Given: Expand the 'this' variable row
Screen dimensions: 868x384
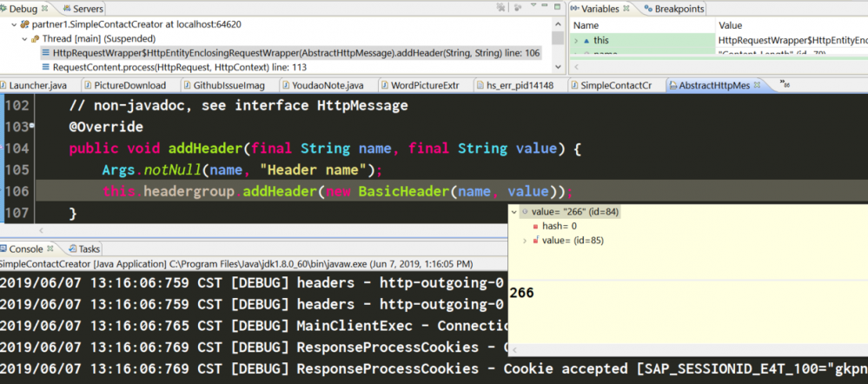Looking at the screenshot, I should [576, 40].
